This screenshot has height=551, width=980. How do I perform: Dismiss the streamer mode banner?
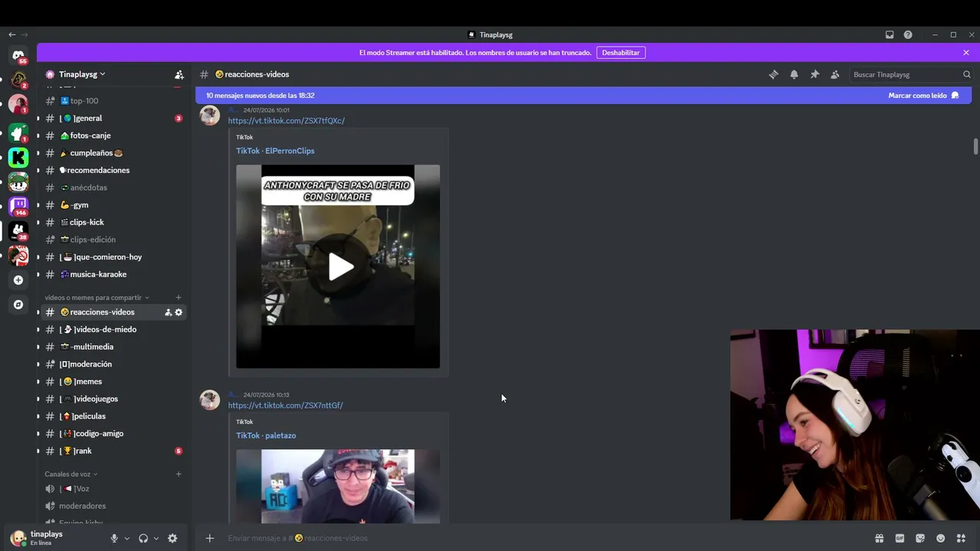point(966,53)
